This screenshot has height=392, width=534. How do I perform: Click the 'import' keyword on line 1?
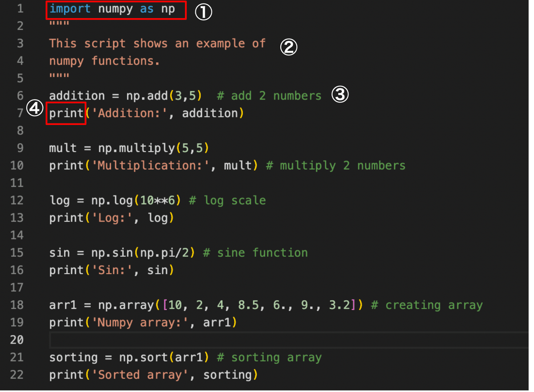(x=70, y=8)
